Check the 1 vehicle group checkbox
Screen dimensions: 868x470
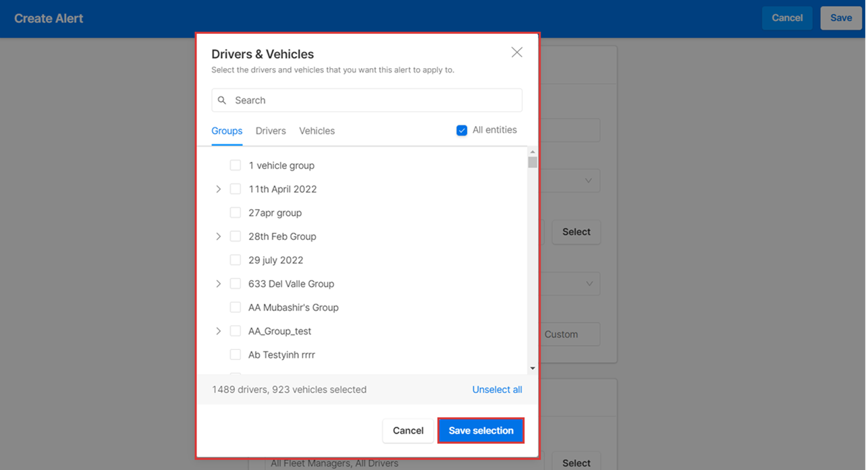coord(235,165)
